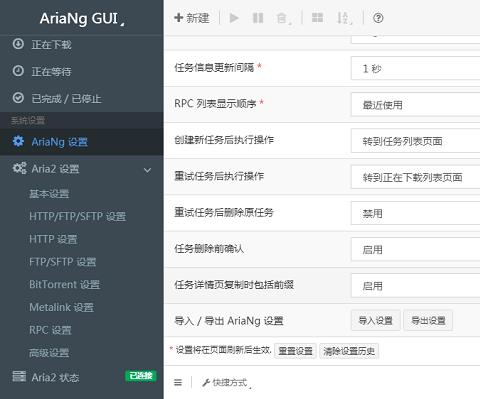Open 任务删除前确认 dropdown
480x399 pixels.
click(x=415, y=250)
